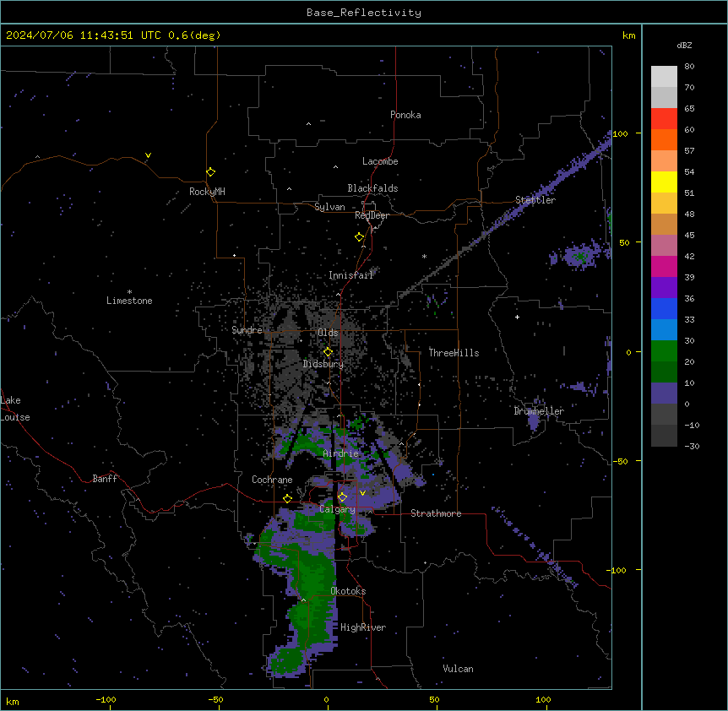Click the Lacombe city label
This screenshot has width=728, height=711.
(x=380, y=161)
